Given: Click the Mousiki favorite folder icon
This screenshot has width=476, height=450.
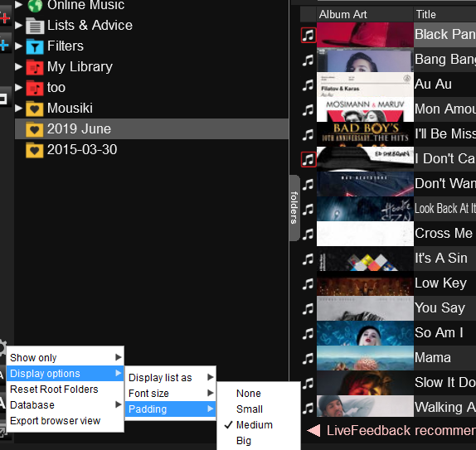Looking at the screenshot, I should pyautogui.click(x=35, y=109).
